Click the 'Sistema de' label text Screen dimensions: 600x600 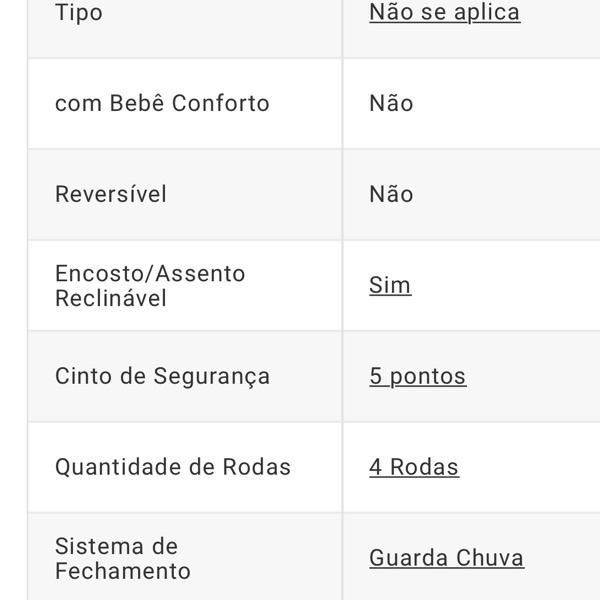click(116, 546)
